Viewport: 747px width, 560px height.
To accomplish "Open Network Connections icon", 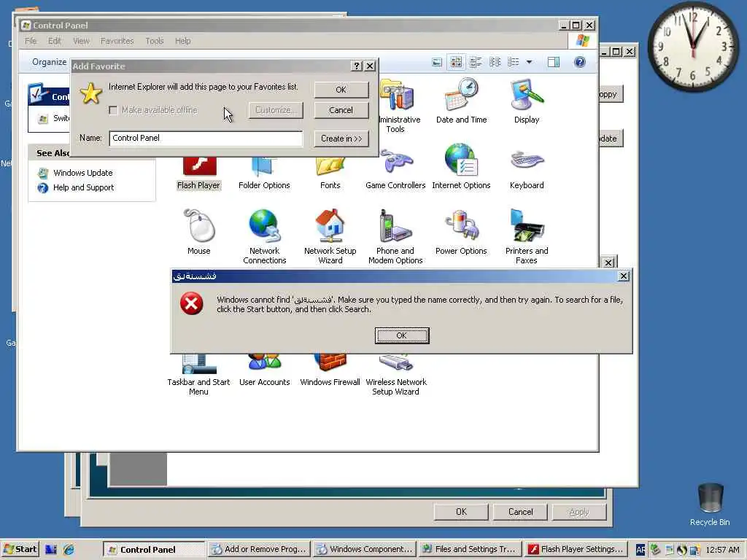I will [x=264, y=237].
